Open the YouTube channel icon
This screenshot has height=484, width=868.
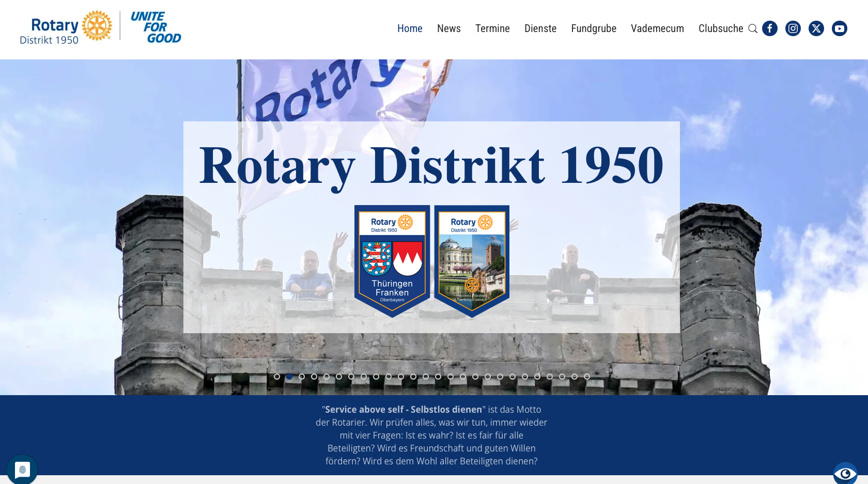pos(839,28)
